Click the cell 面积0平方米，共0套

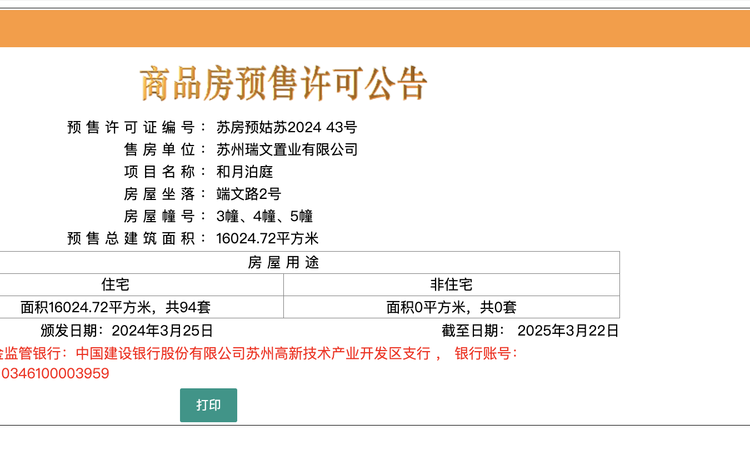click(x=452, y=307)
